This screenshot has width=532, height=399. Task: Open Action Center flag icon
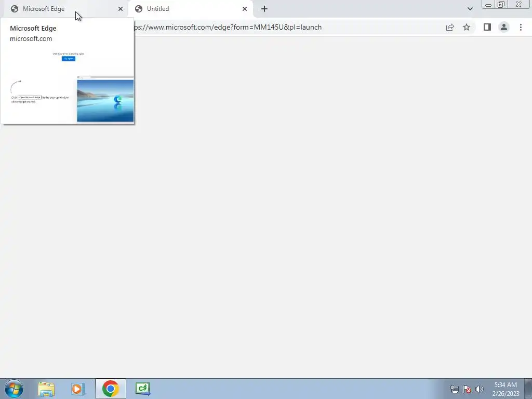tap(467, 389)
